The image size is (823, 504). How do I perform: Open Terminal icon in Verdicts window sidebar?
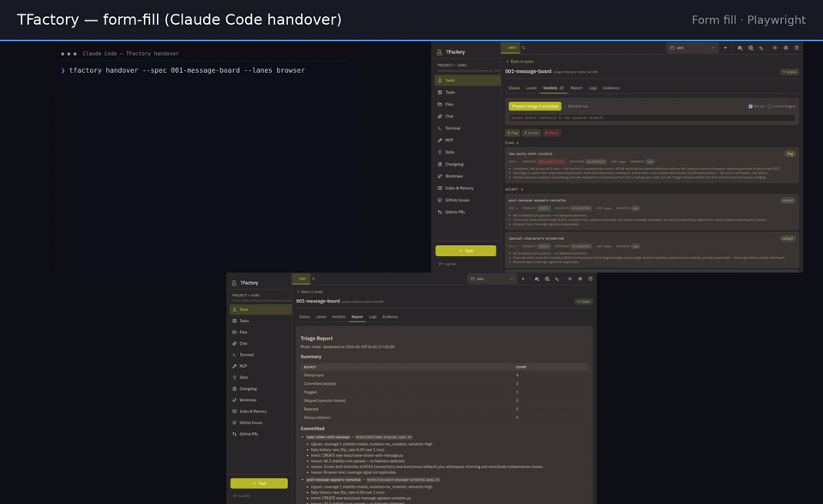pos(440,128)
